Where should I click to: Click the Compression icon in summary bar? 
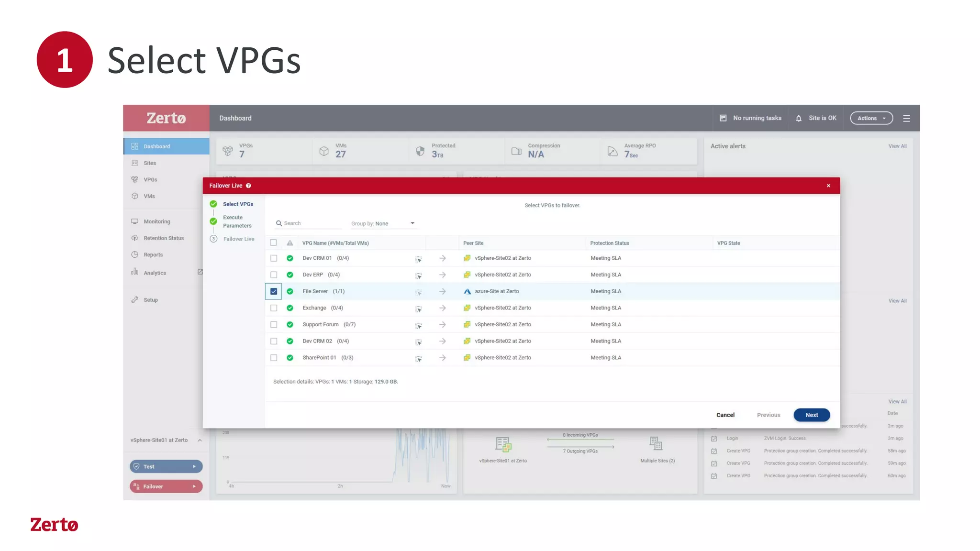pos(516,151)
